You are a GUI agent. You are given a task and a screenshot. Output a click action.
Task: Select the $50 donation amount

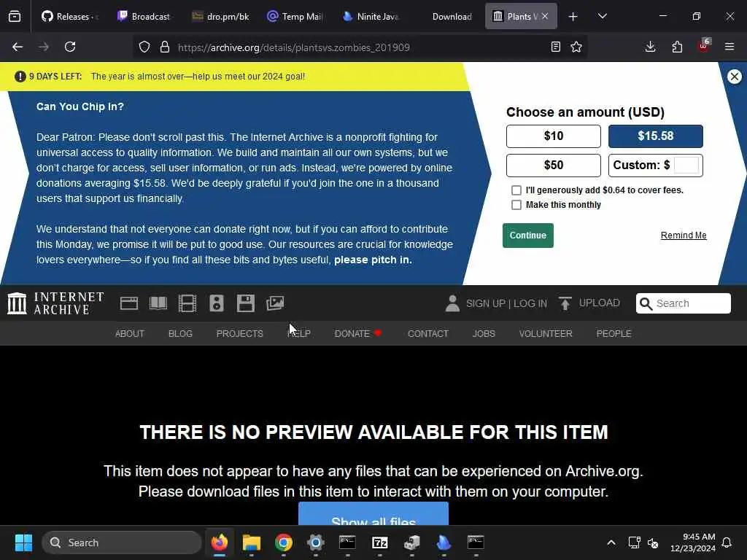553,166
